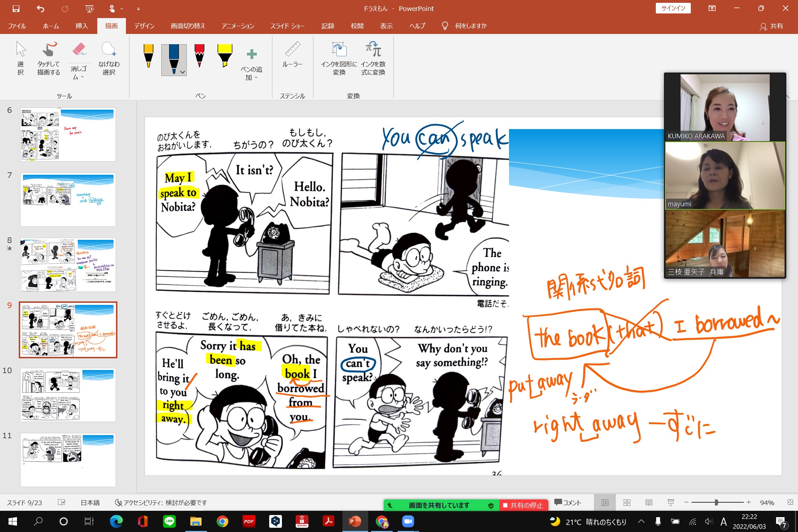
Task: Open the ファイル menu tab
Action: click(17, 26)
